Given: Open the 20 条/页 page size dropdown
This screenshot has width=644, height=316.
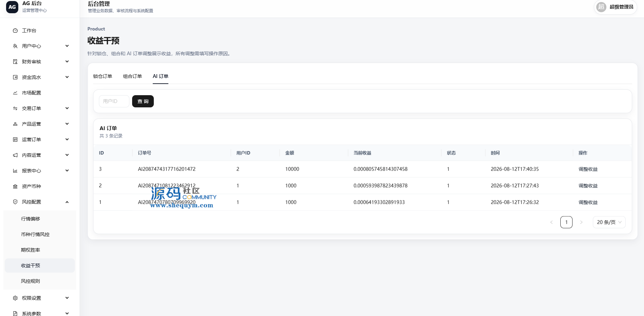Looking at the screenshot, I should [609, 222].
